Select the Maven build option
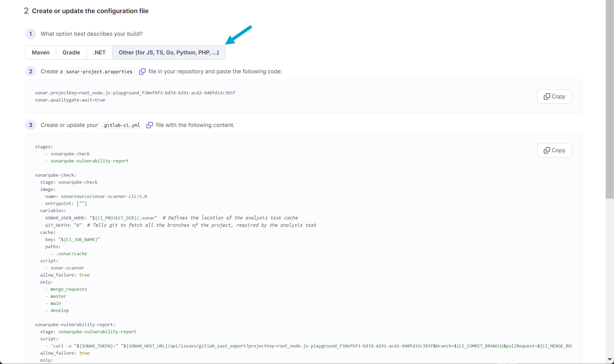This screenshot has height=364, width=614. (40, 52)
